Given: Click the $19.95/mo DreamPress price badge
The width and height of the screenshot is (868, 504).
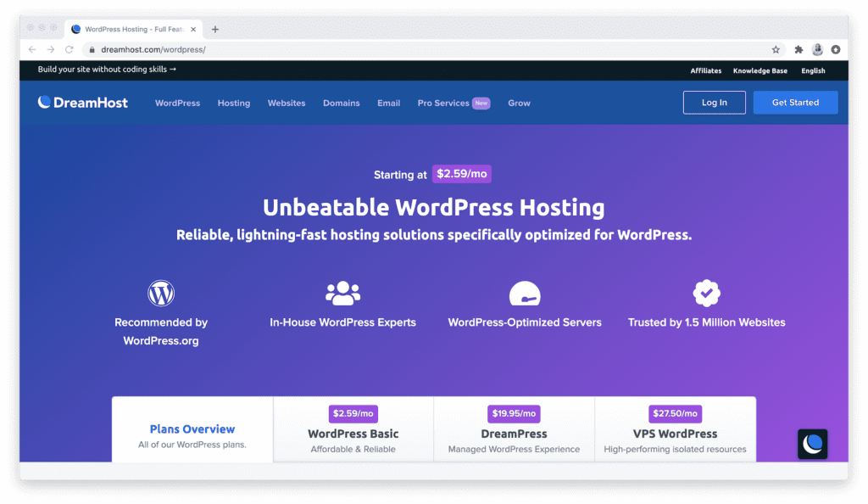Looking at the screenshot, I should (514, 414).
